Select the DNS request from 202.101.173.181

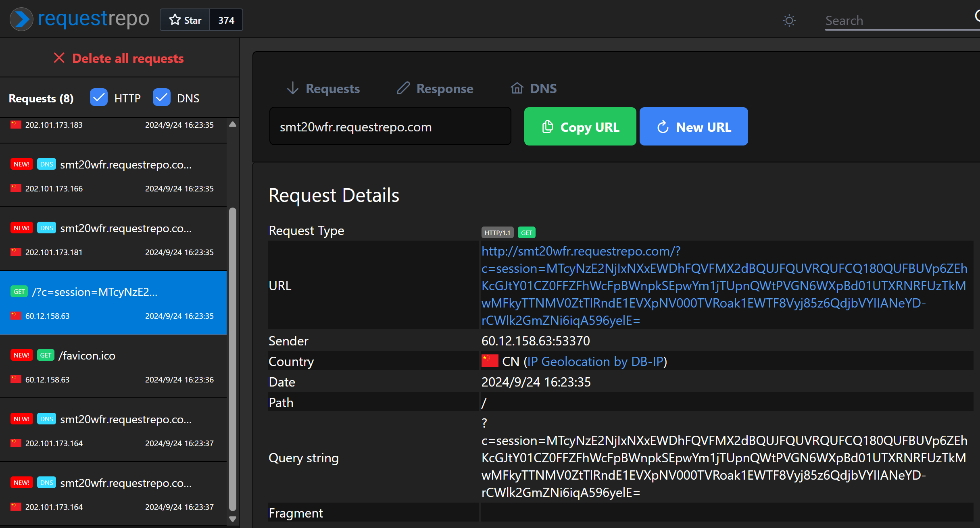click(x=113, y=239)
